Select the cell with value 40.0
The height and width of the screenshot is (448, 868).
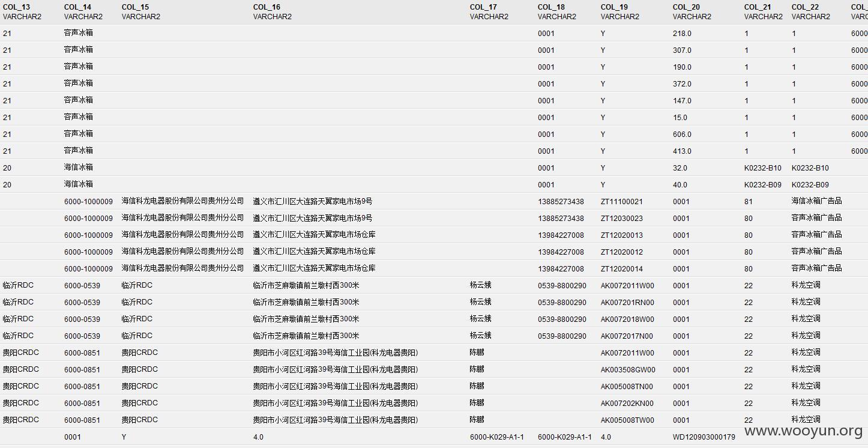coord(680,185)
